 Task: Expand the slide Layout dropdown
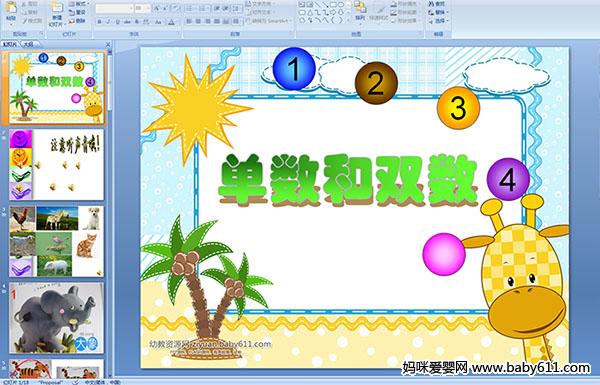click(79, 4)
